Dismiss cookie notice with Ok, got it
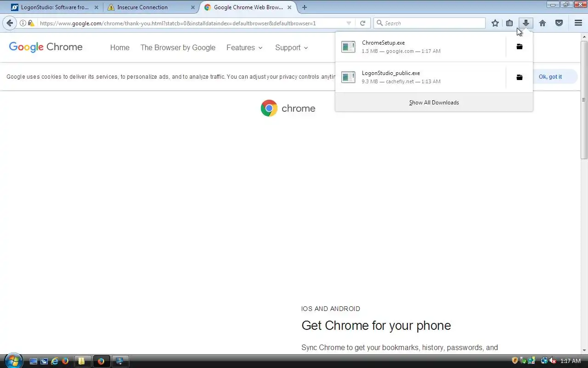The width and height of the screenshot is (588, 368). [550, 77]
